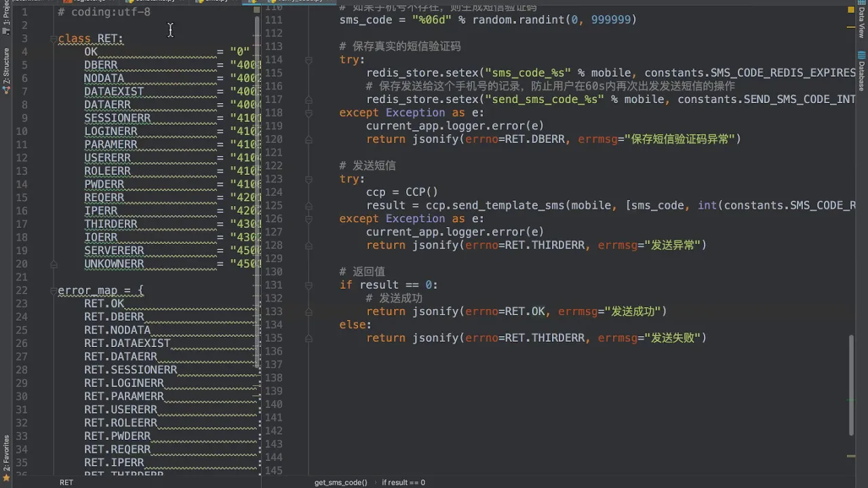Screen dimensions: 868x488
Task: Open the 2: Favorites tool window
Action: pyautogui.click(x=6, y=453)
